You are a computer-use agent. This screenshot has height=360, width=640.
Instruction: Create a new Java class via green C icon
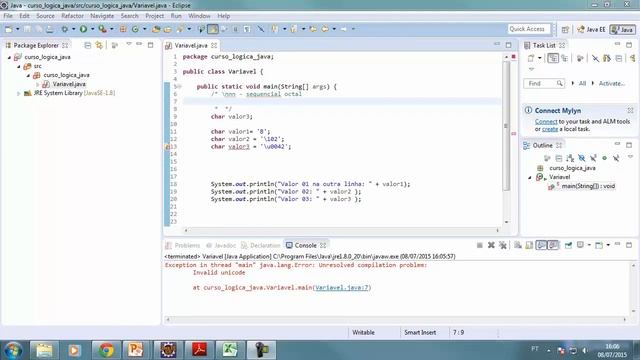pos(136,29)
